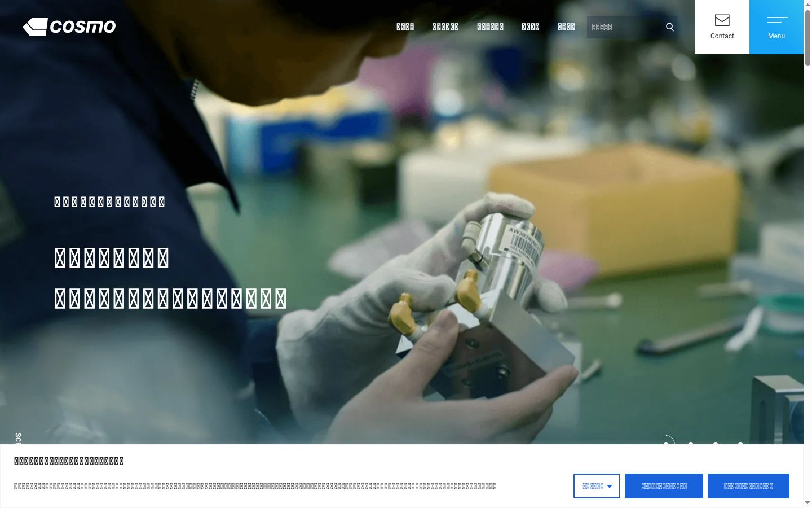Select slide indicator dot with progress arc
The width and height of the screenshot is (812, 508).
[x=666, y=444]
